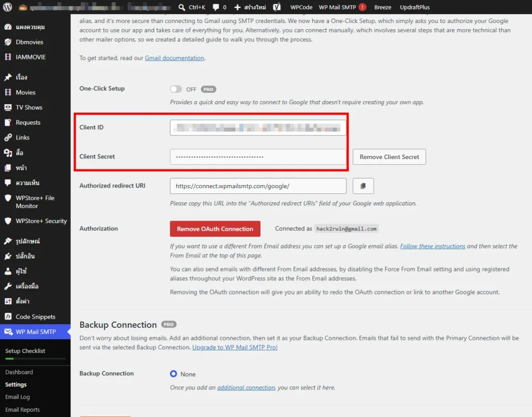Click the Code Snippets icon
This screenshot has height=417, width=532.
[8, 316]
